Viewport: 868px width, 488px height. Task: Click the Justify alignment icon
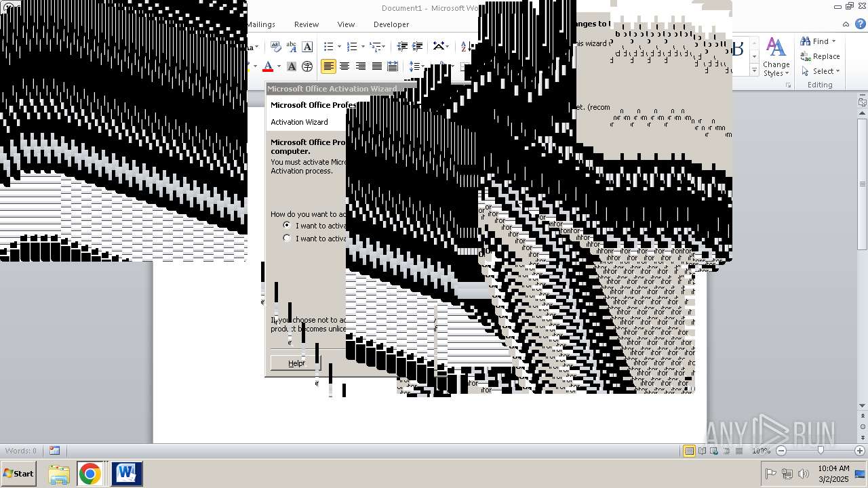[x=376, y=66]
